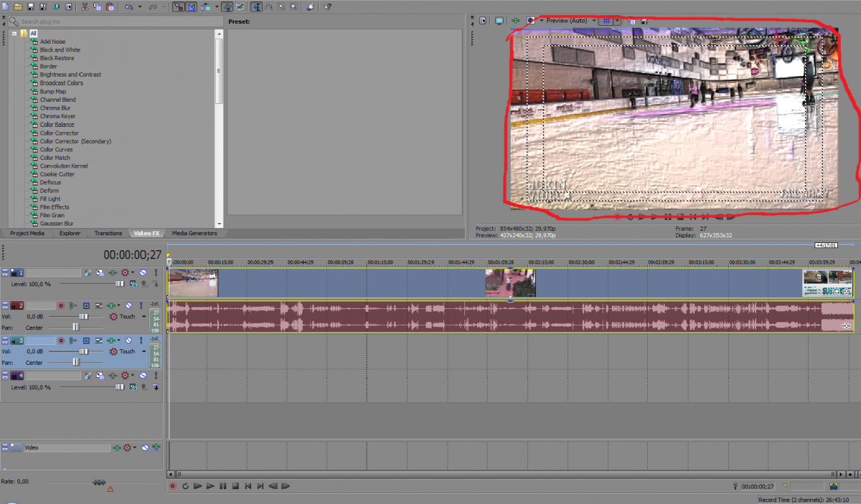The height and width of the screenshot is (504, 861).
Task: Click the Video Output FX icon
Action: pos(516,21)
